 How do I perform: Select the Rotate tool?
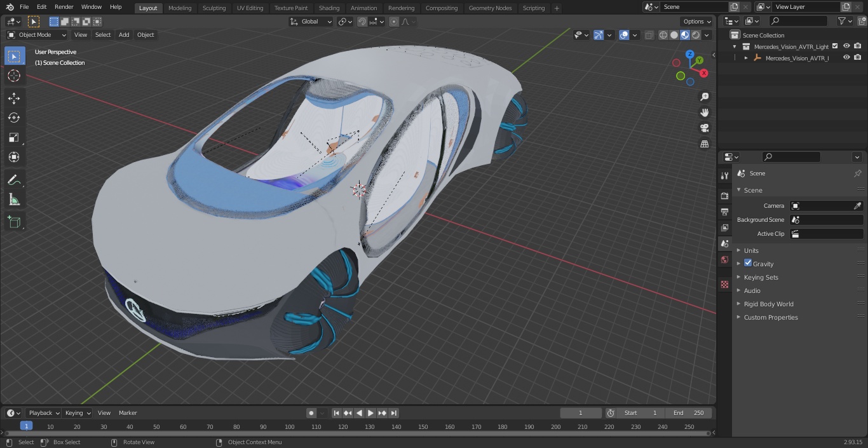pos(14,118)
